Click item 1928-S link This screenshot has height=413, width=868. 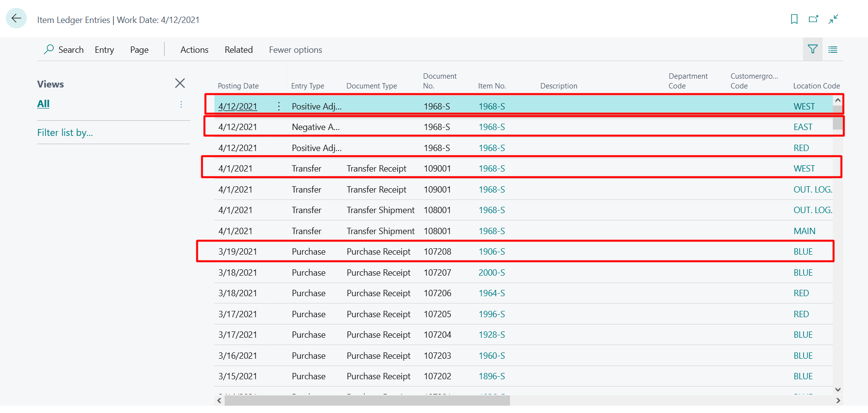(x=492, y=334)
